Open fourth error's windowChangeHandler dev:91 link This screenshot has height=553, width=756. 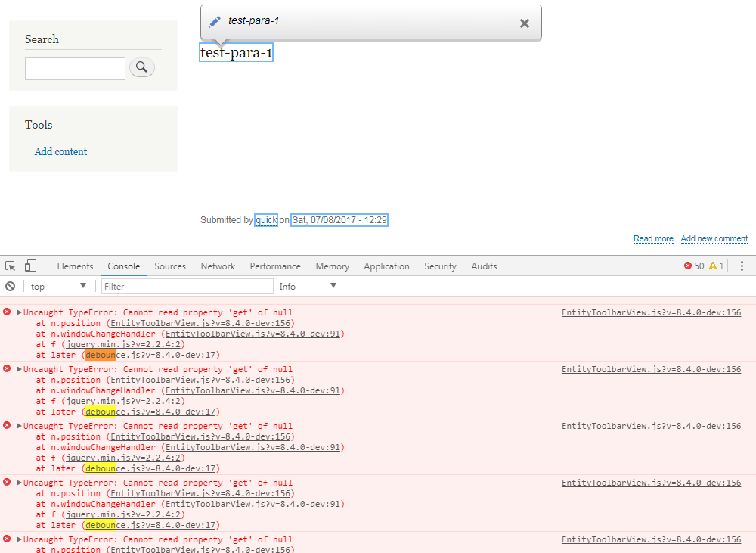pos(253,504)
